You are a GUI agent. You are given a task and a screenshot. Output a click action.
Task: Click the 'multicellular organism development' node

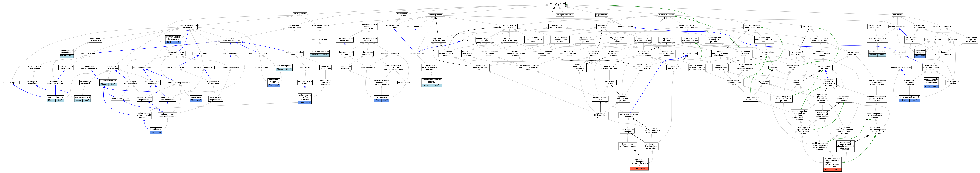[x=231, y=39]
